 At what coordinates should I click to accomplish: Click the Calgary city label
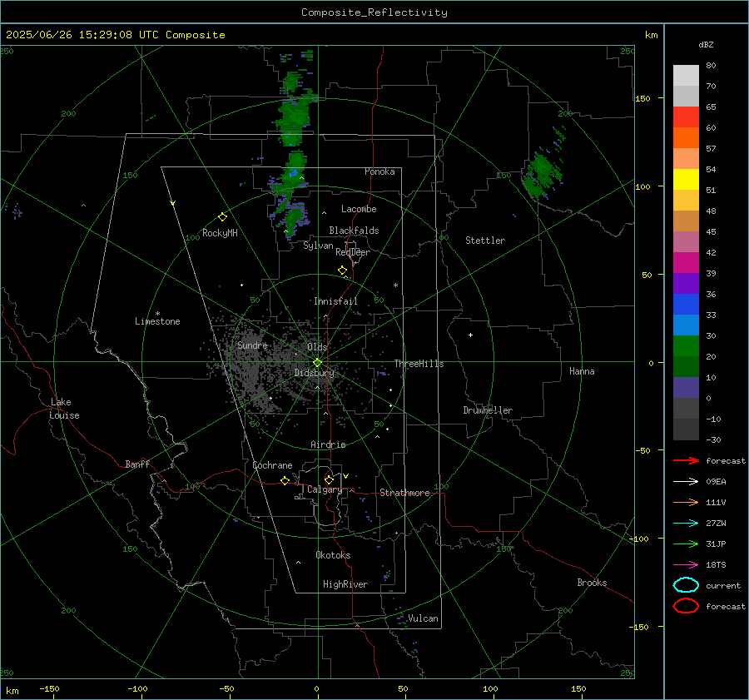(325, 489)
